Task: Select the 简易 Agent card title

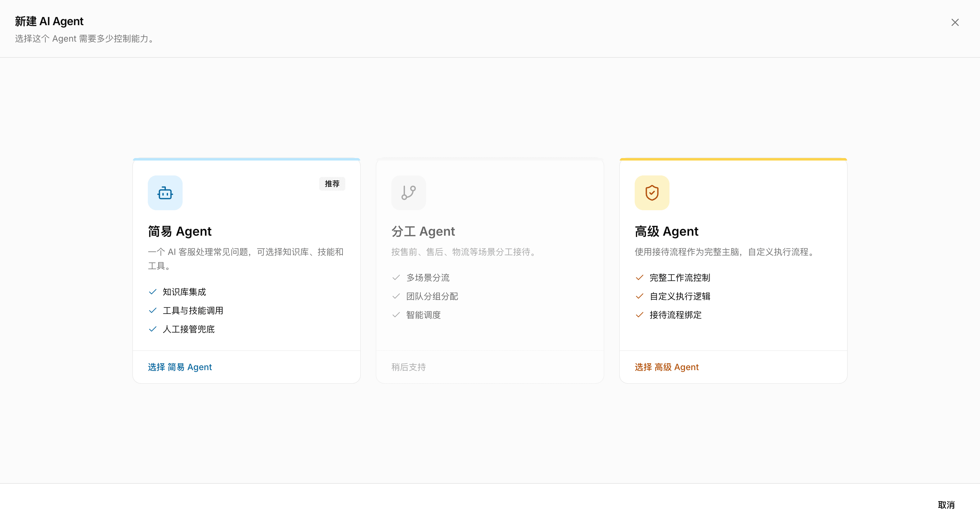Action: [x=179, y=231]
